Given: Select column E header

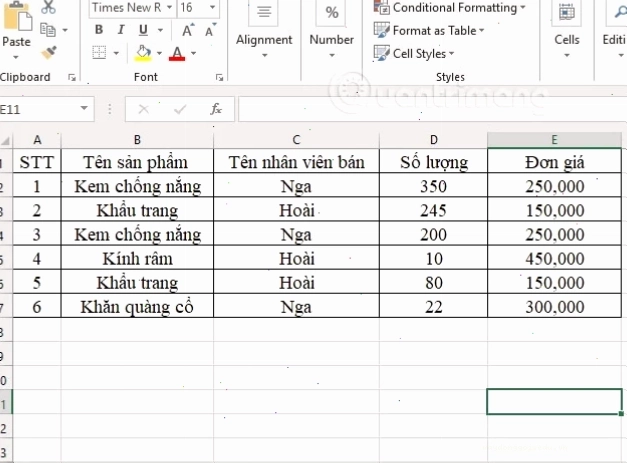Looking at the screenshot, I should pyautogui.click(x=554, y=140).
